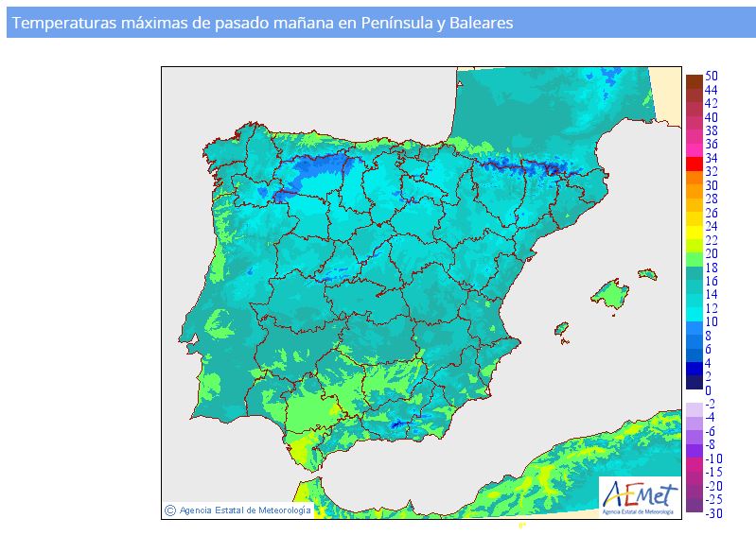
Task: Click Mallorca island on the map
Action: [x=610, y=295]
